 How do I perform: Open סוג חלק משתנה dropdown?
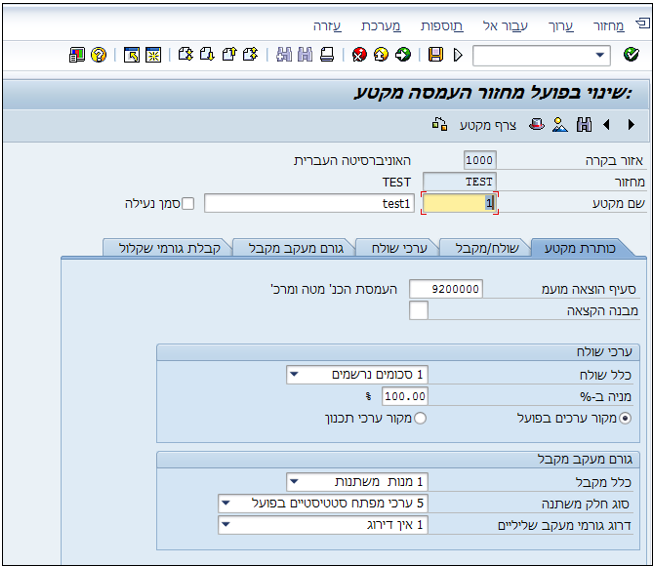coord(226,503)
